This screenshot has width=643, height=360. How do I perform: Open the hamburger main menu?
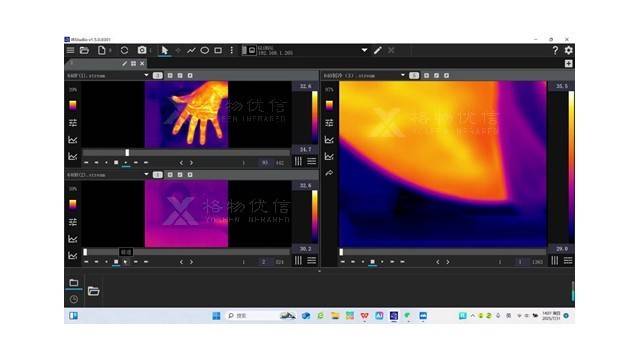pyautogui.click(x=71, y=50)
